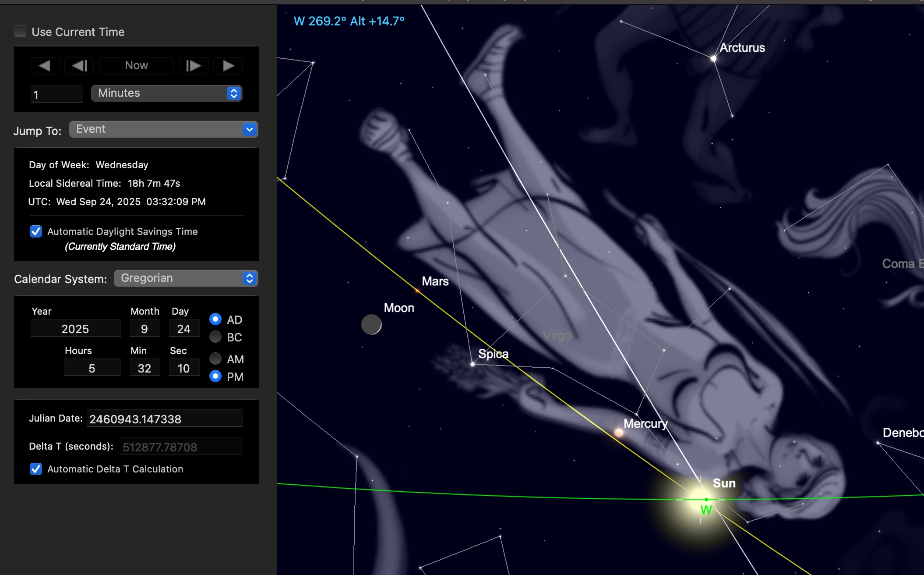Uncheck Automatic Delta T Calculation
The image size is (924, 575).
point(36,469)
